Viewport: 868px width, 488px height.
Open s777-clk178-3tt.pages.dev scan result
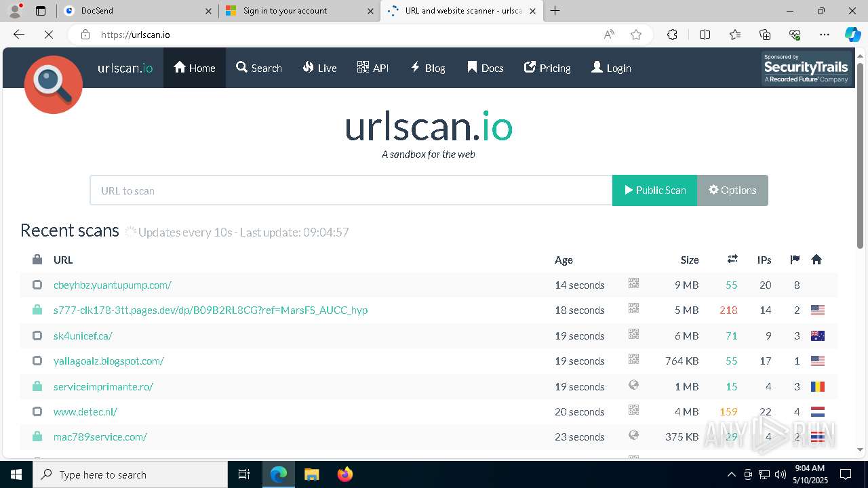pyautogui.click(x=210, y=310)
